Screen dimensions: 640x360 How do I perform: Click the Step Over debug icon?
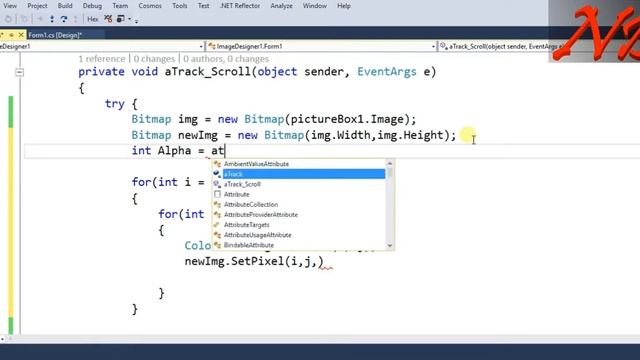64,19
